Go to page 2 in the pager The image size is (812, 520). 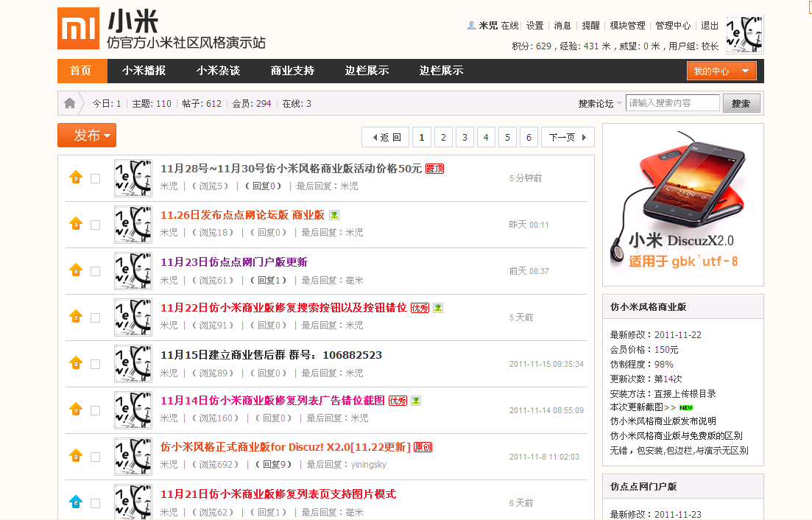[x=443, y=137]
